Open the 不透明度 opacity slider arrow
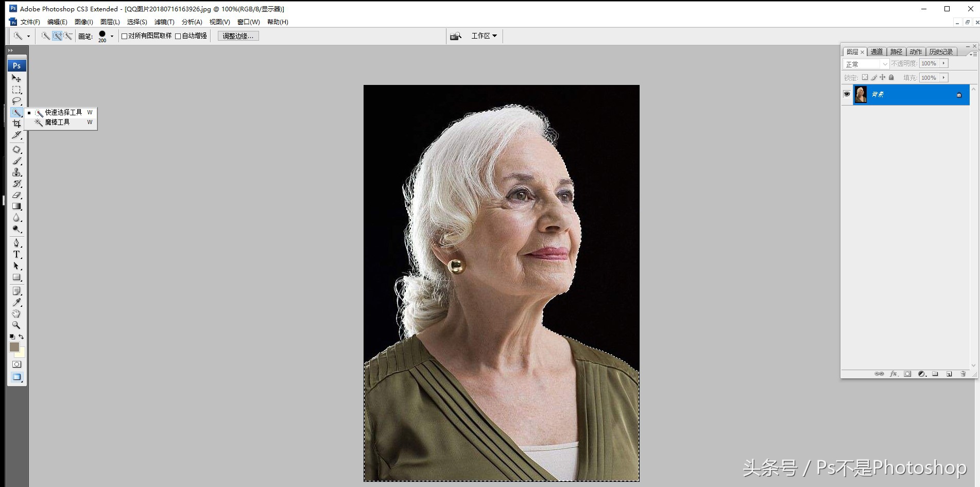 click(943, 63)
